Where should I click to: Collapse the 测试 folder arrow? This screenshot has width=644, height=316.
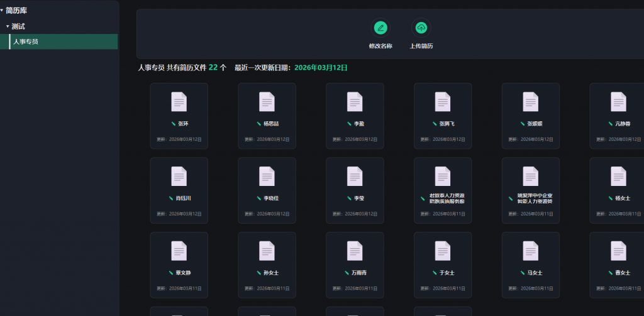[x=8, y=26]
